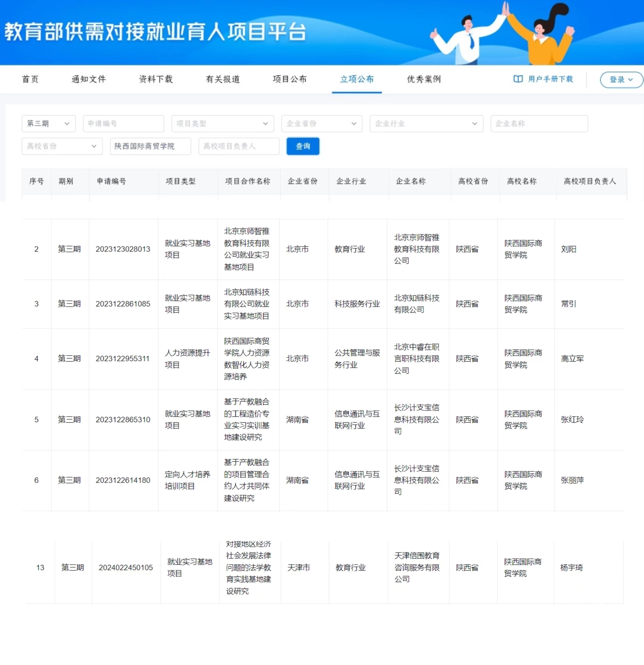Expand the 第三期 period dropdown

(49, 124)
